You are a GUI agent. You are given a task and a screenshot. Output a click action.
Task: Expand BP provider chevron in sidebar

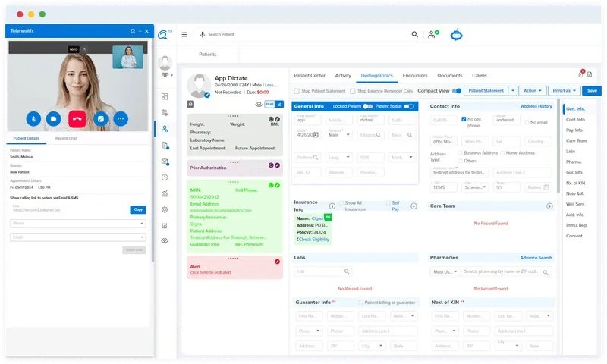(171, 75)
